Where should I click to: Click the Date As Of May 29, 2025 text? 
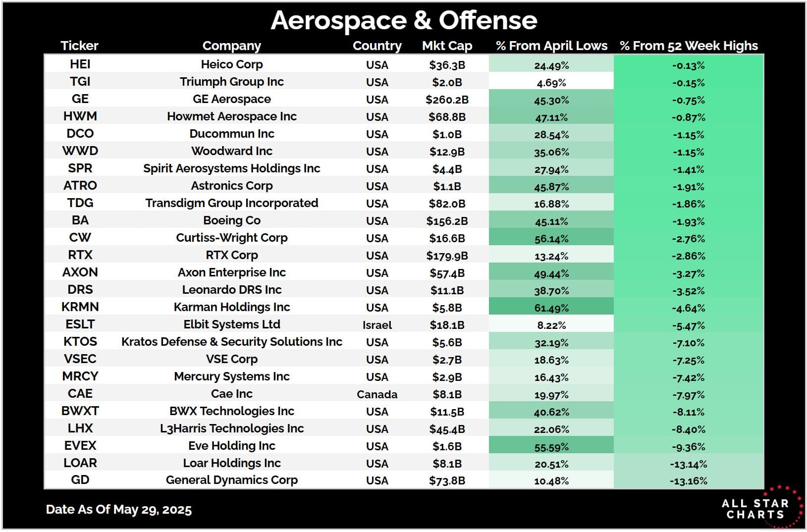tap(118, 510)
